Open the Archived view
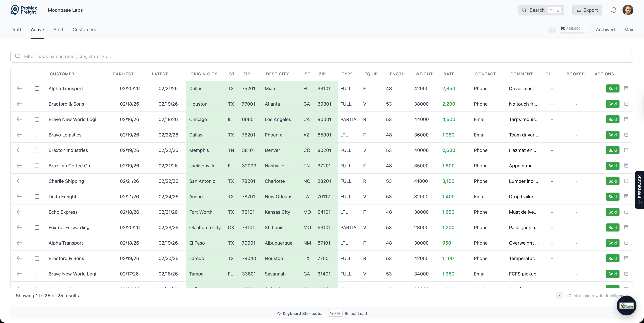Image resolution: width=644 pixels, height=323 pixels. tap(605, 30)
